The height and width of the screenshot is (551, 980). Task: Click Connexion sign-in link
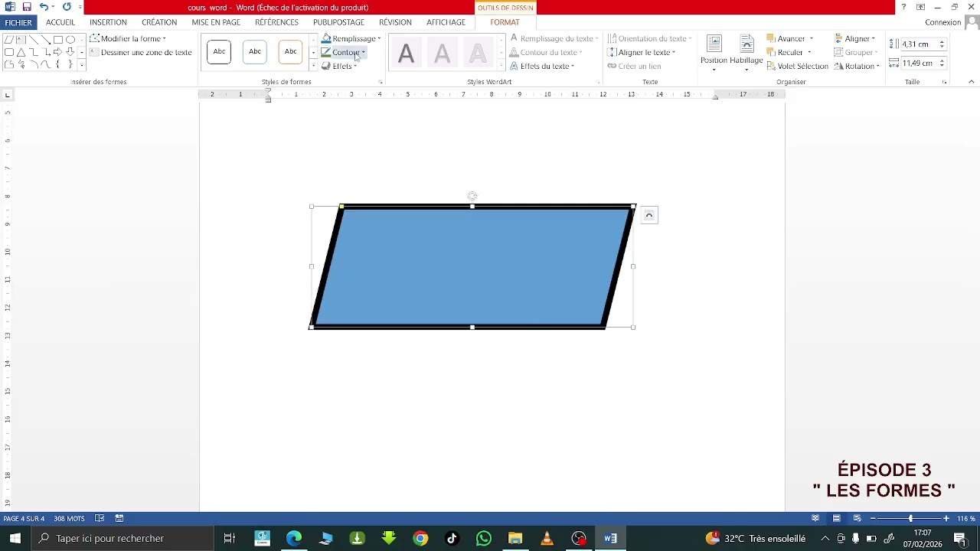[942, 22]
